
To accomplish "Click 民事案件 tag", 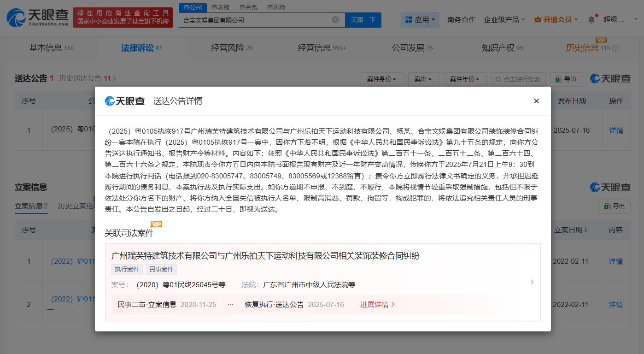I will point(161,270).
